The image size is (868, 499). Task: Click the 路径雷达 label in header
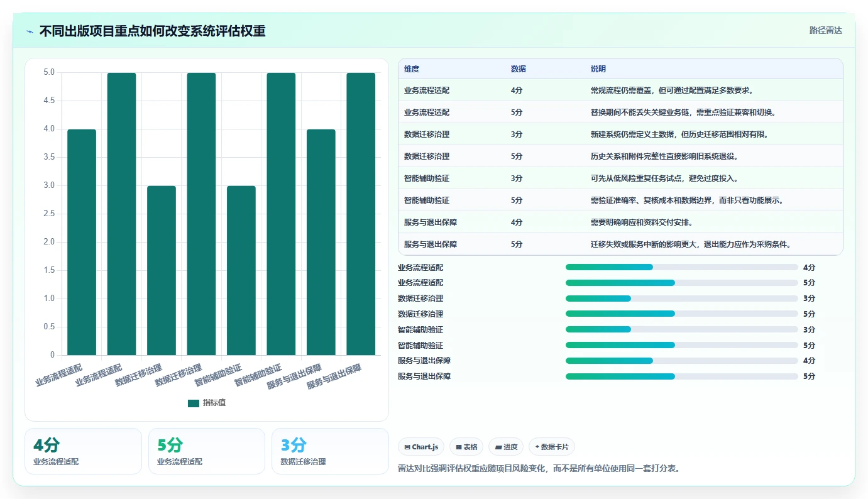click(825, 30)
